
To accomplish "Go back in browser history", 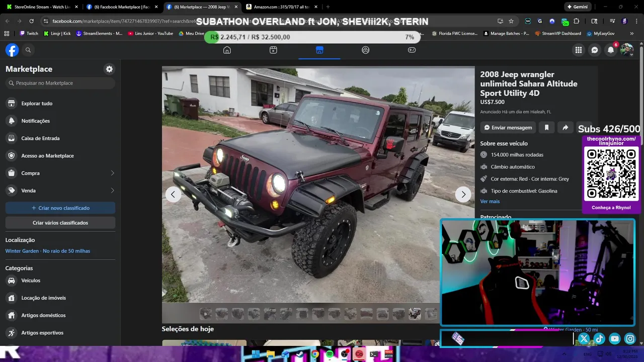I will click(7, 21).
